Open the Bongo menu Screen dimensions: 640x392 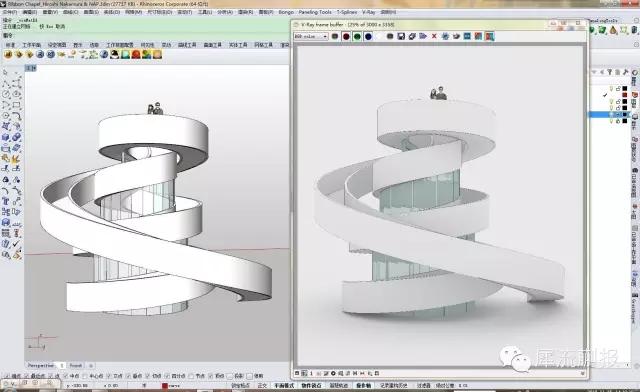[x=286, y=12]
